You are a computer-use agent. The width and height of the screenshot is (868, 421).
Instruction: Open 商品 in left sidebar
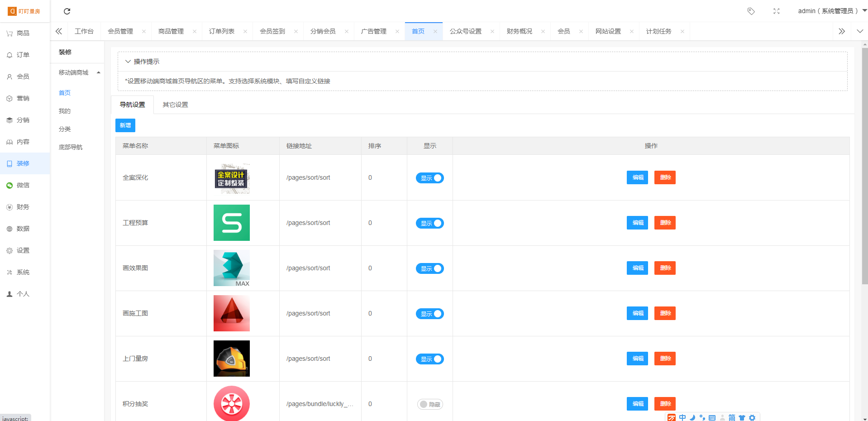pos(25,33)
